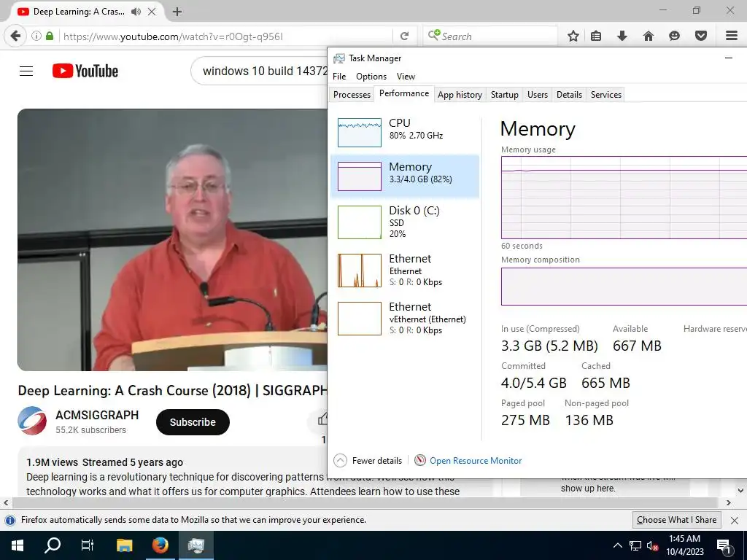
Task: Click the Subscribe button
Action: [x=193, y=422]
